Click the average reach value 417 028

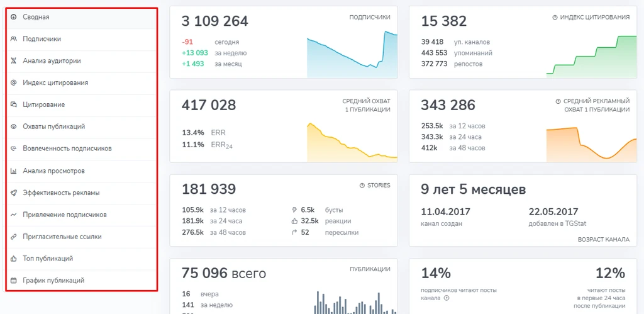tap(209, 105)
